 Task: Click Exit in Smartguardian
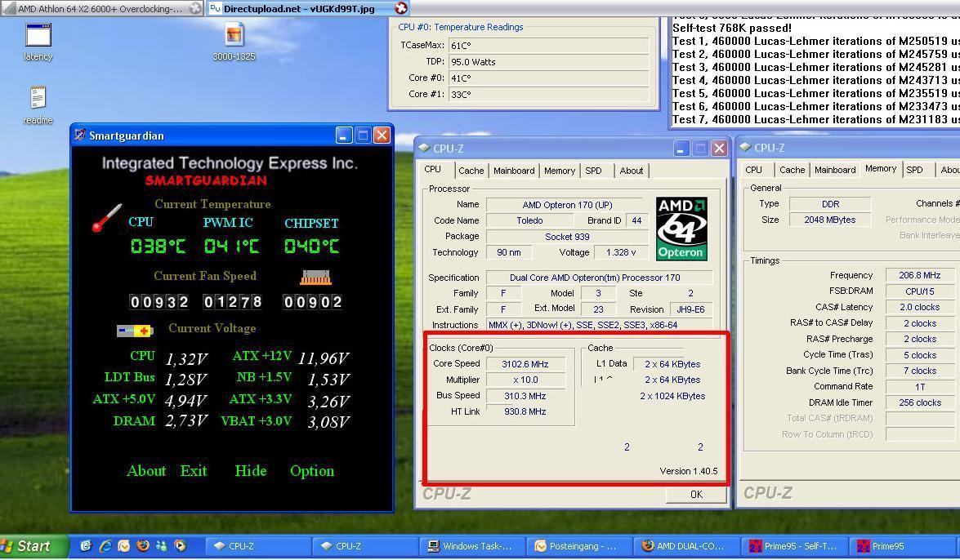point(194,471)
